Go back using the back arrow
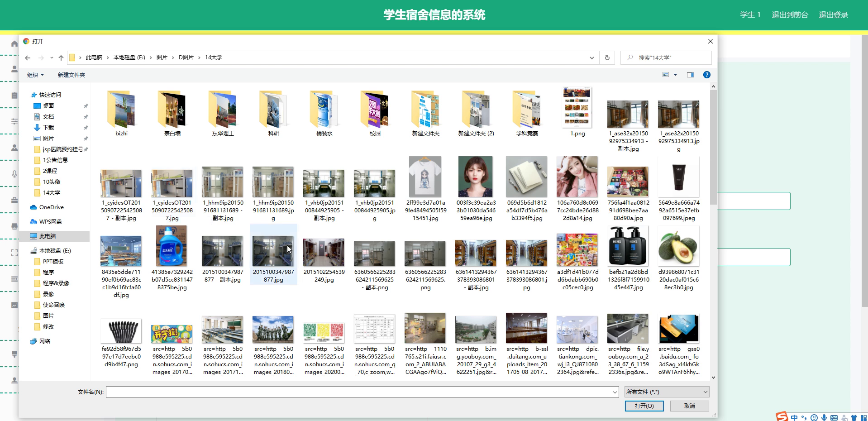The height and width of the screenshot is (421, 868). (28, 58)
